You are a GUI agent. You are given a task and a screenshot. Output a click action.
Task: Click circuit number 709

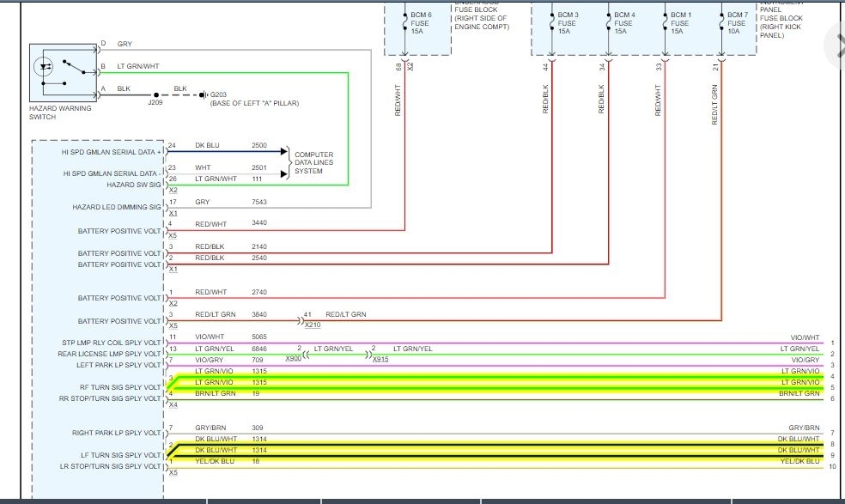click(258, 360)
